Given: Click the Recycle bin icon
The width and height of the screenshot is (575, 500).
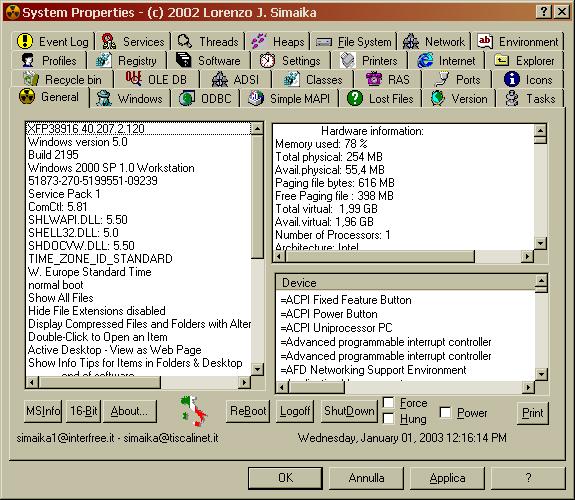Looking at the screenshot, I should point(31,79).
